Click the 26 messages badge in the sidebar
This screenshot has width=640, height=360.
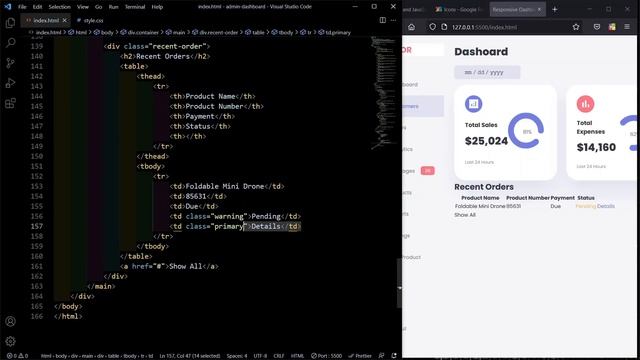pos(427,171)
